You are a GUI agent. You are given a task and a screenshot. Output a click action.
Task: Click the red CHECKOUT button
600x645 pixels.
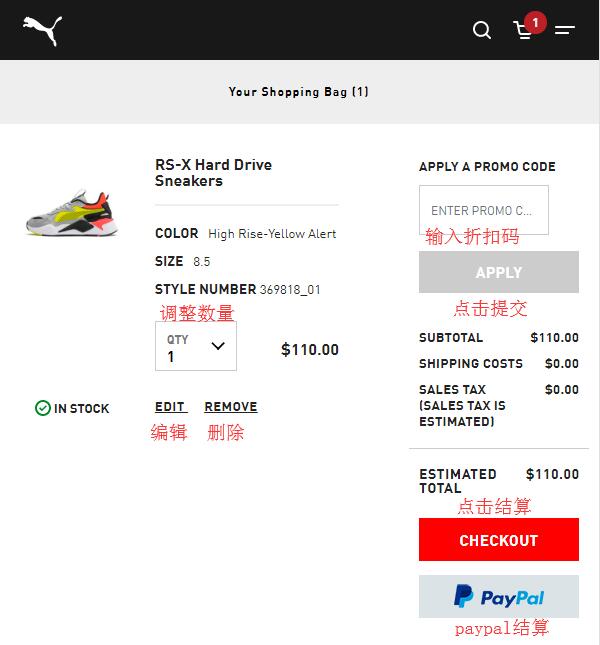[499, 540]
